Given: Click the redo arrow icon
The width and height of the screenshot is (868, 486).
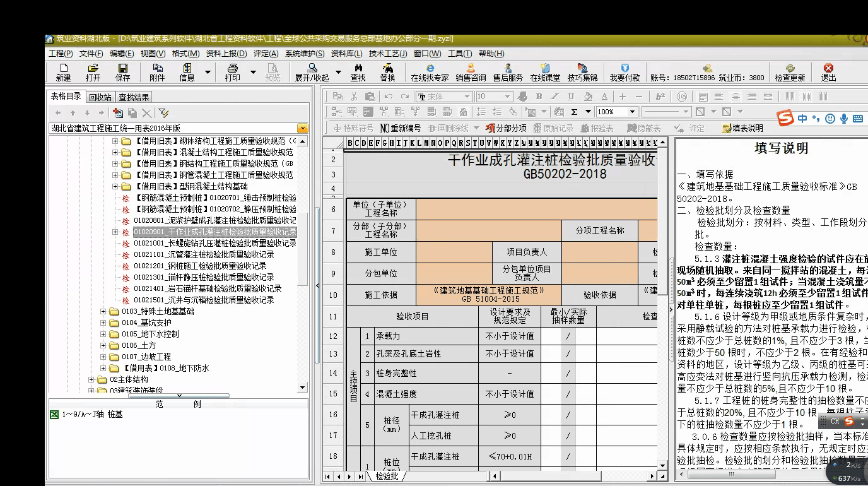Looking at the screenshot, I should (x=404, y=96).
